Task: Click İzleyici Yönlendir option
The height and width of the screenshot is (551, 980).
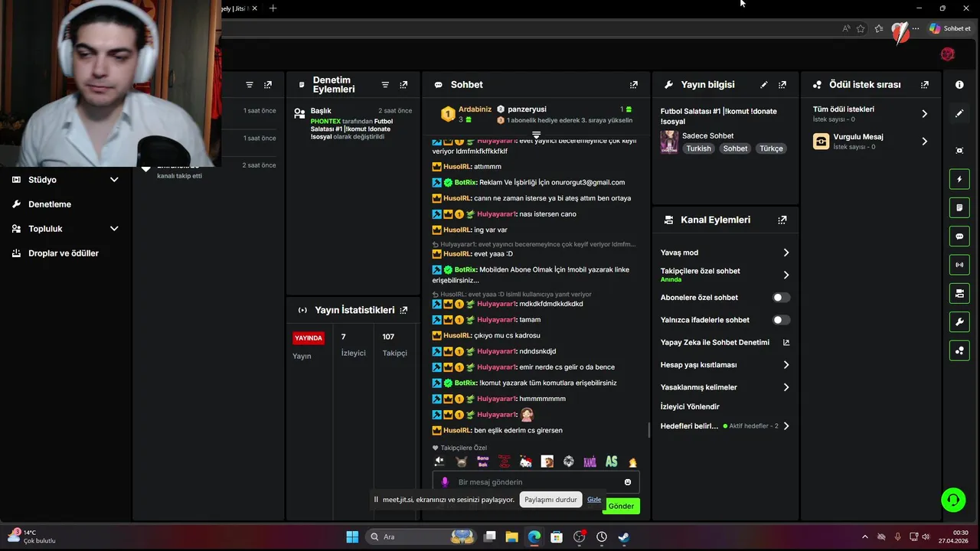Action: pyautogui.click(x=690, y=406)
